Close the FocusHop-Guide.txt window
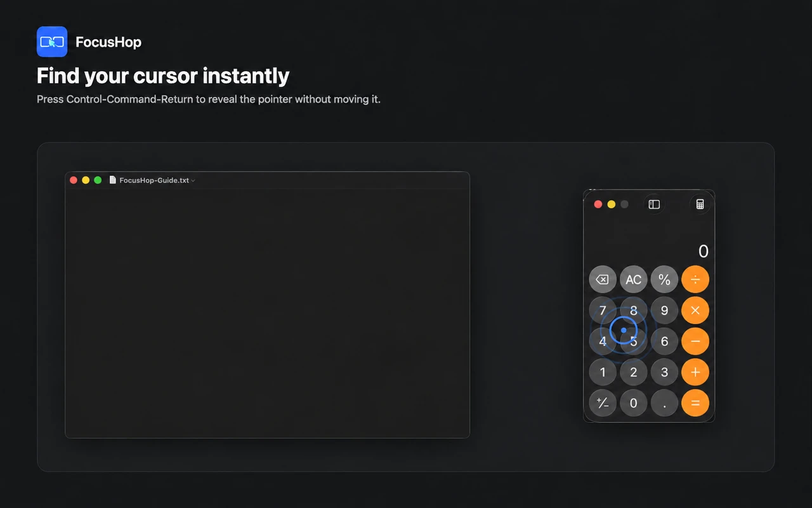The width and height of the screenshot is (812, 508). (x=74, y=180)
